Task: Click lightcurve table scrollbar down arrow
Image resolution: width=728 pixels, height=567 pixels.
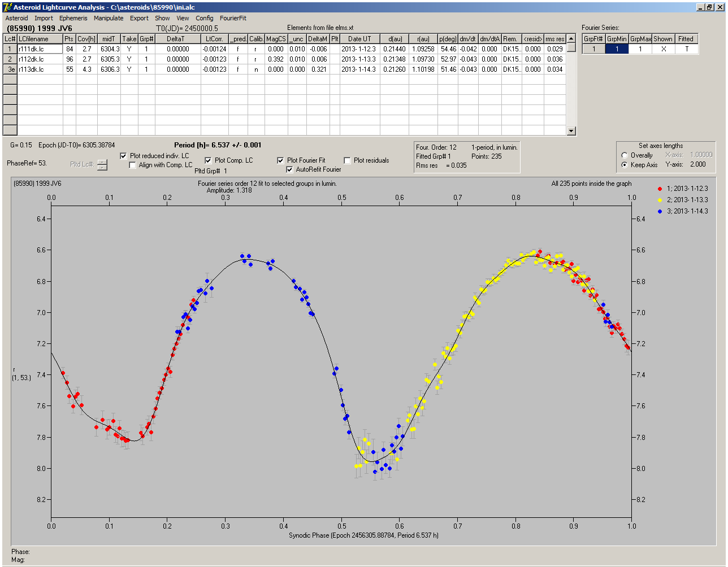Action: click(x=571, y=131)
